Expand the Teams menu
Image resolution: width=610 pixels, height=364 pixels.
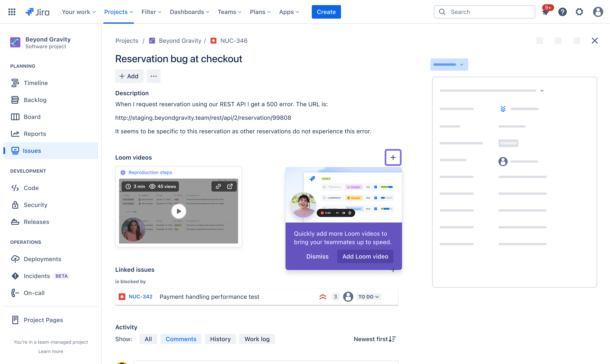(230, 12)
